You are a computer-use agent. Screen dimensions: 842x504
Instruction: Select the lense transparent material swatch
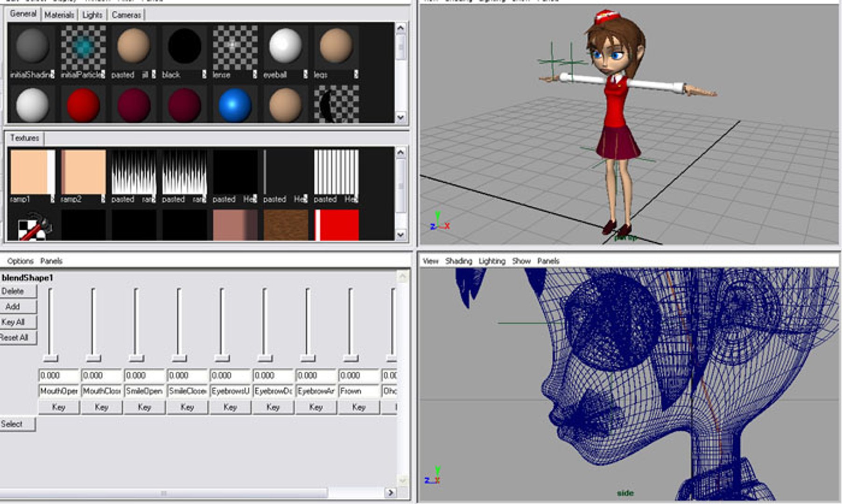pos(235,47)
